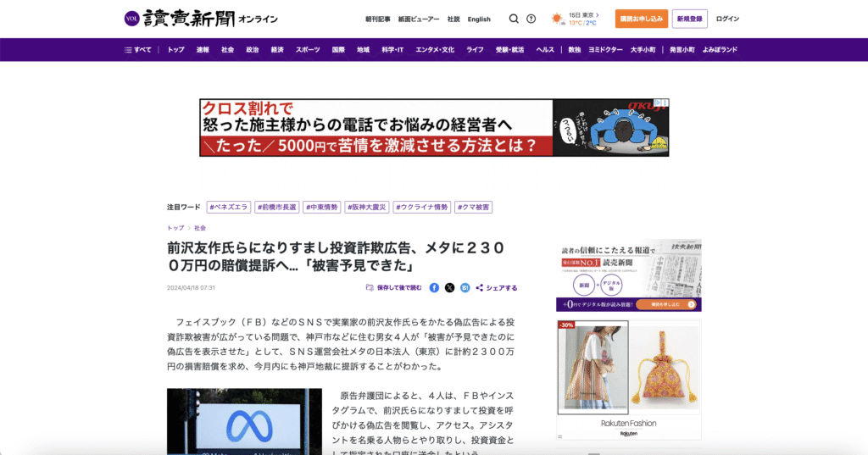868x455 pixels.
Task: Click 新規登録 button
Action: (x=690, y=19)
